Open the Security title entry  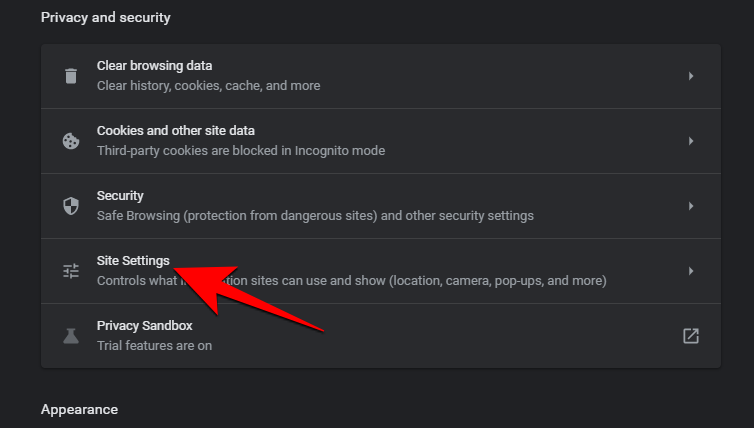120,196
